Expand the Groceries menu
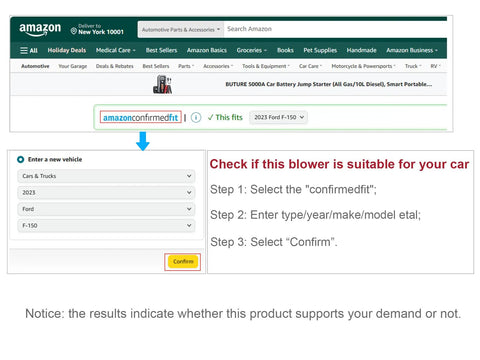The height and width of the screenshot is (360, 480). pos(252,50)
